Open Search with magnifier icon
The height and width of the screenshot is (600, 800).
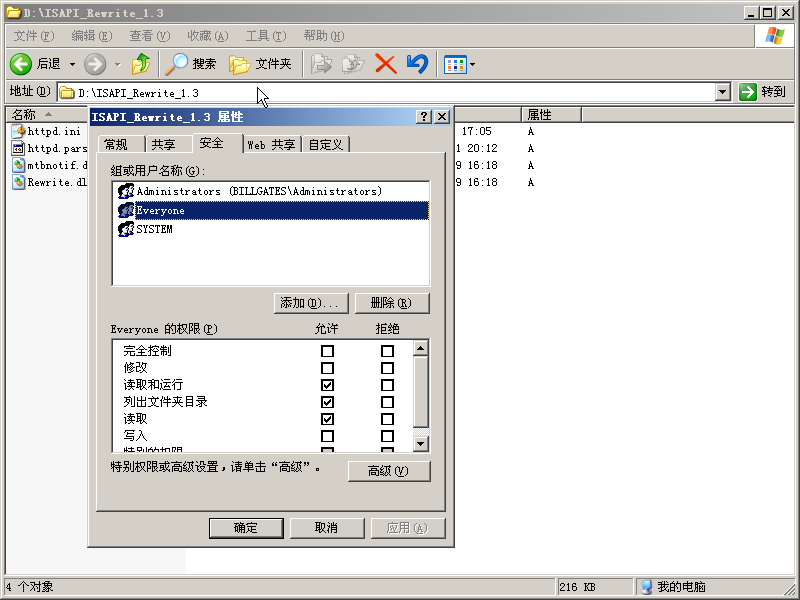click(x=177, y=64)
